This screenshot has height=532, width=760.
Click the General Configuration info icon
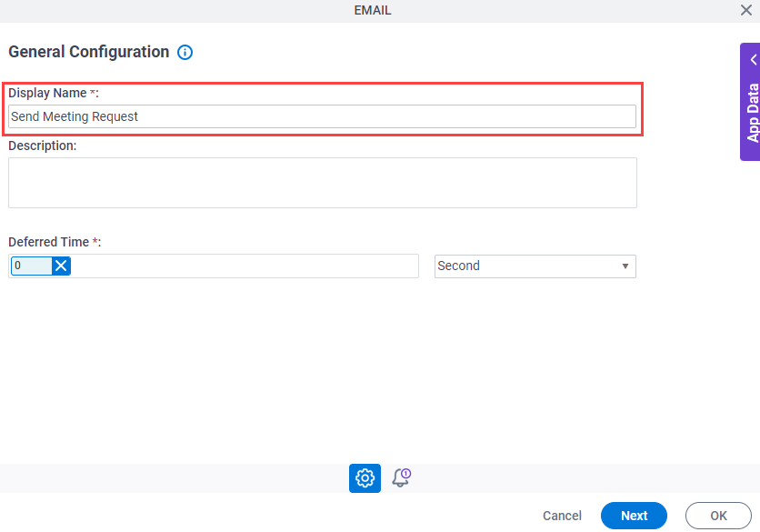point(185,52)
